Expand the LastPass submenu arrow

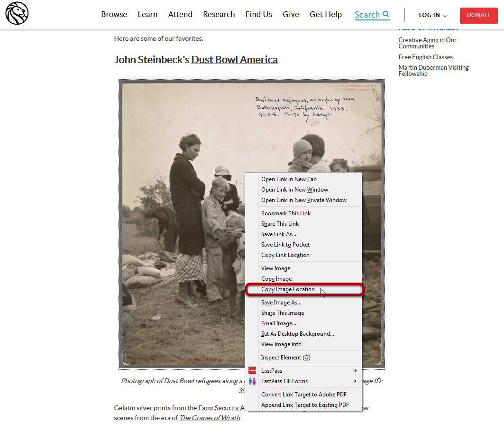pyautogui.click(x=355, y=371)
